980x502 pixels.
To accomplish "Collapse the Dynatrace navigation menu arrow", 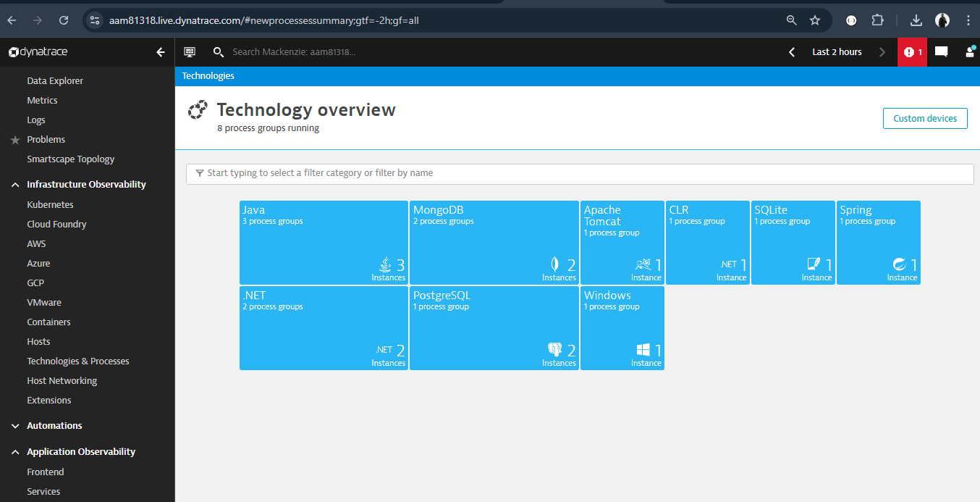I will tap(161, 52).
